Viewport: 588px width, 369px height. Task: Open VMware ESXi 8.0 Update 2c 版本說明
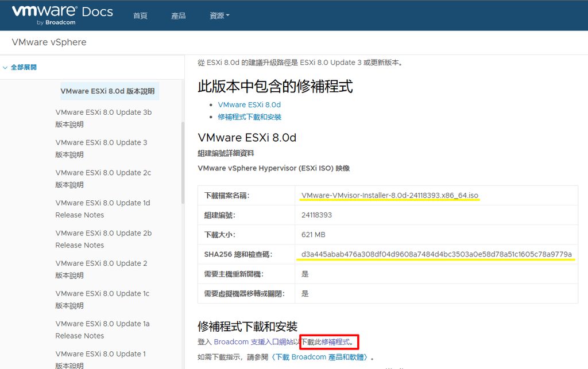[x=103, y=178]
